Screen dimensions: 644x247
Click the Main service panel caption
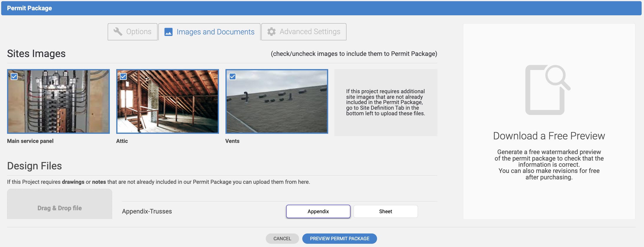click(x=30, y=141)
